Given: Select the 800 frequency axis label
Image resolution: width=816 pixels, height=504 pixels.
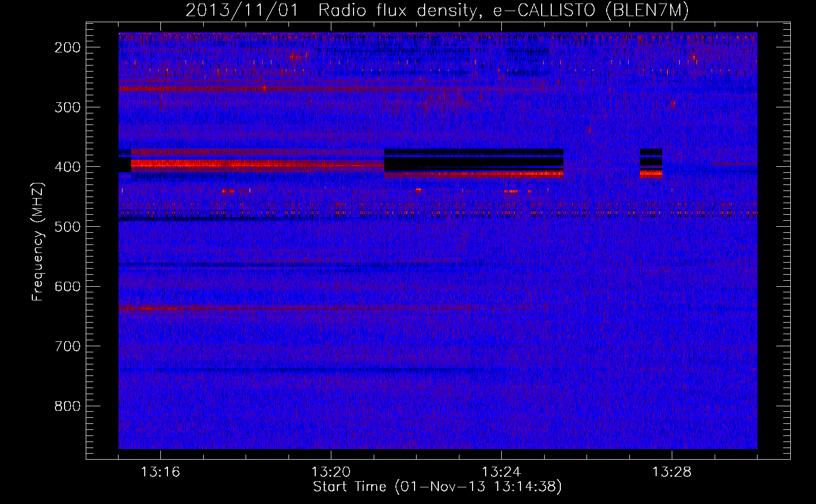Looking at the screenshot, I should tap(68, 406).
